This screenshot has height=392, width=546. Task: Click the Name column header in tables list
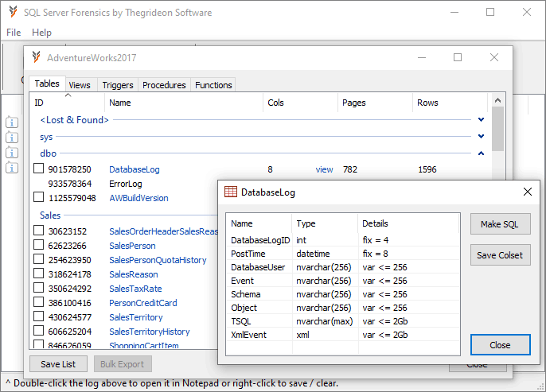click(x=184, y=103)
